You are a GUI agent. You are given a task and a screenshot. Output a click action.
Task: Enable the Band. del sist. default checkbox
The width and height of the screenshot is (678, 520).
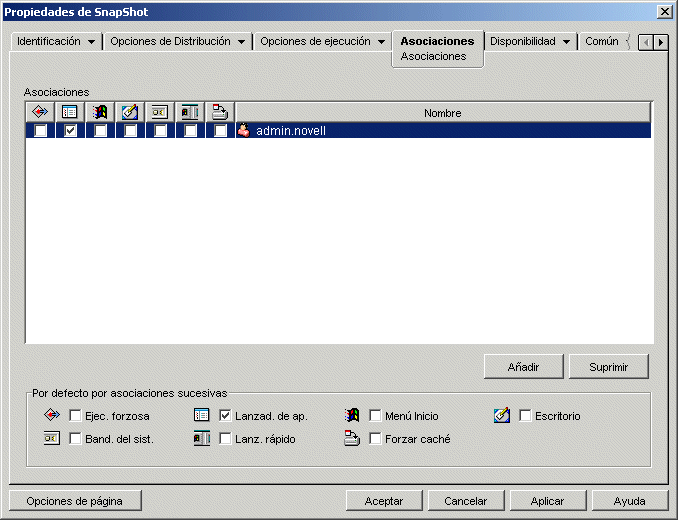(x=75, y=439)
